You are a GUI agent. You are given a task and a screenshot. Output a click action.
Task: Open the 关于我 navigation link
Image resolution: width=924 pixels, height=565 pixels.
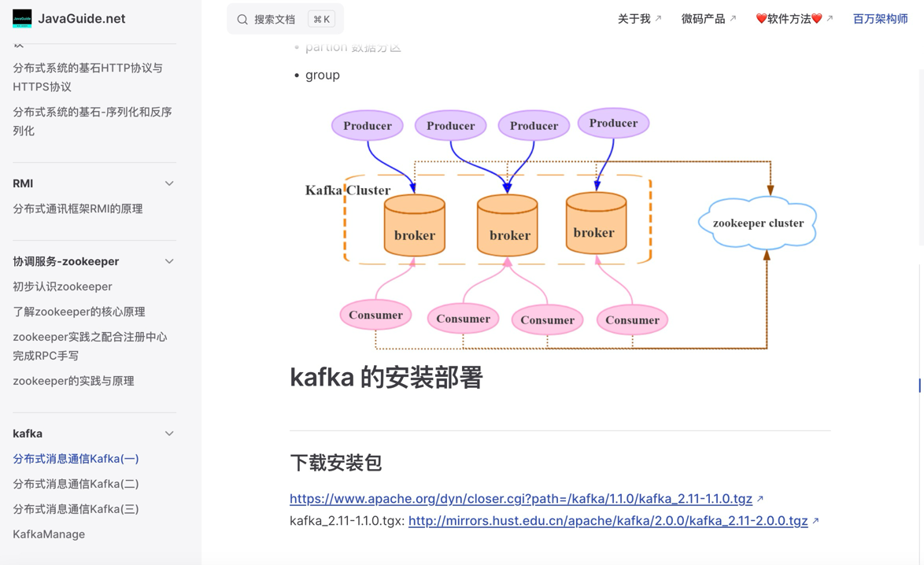tap(639, 19)
